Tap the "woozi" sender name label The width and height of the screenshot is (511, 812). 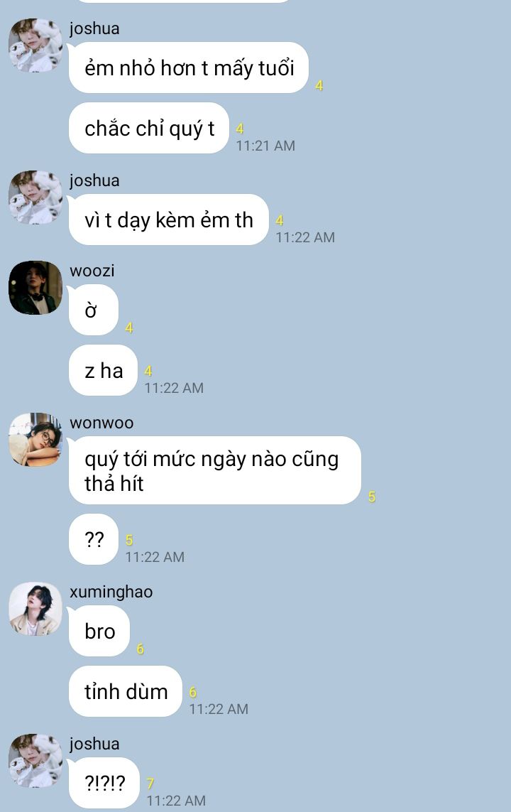(92, 271)
